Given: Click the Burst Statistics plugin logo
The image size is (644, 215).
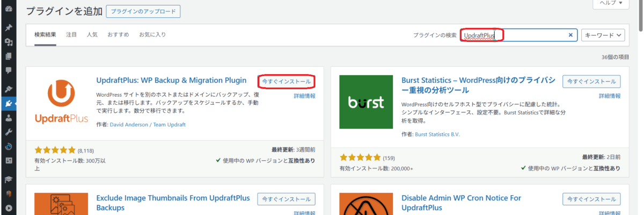Looking at the screenshot, I should (x=366, y=102).
